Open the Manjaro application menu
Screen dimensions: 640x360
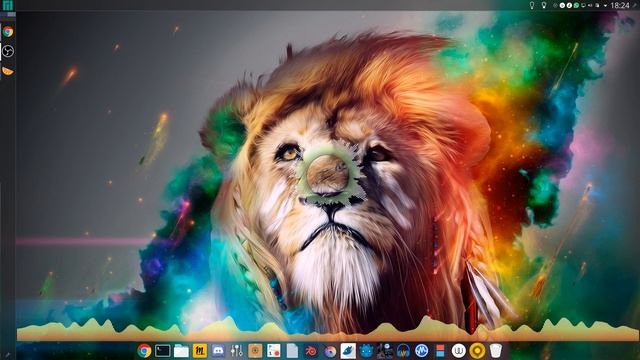[x=8, y=5]
